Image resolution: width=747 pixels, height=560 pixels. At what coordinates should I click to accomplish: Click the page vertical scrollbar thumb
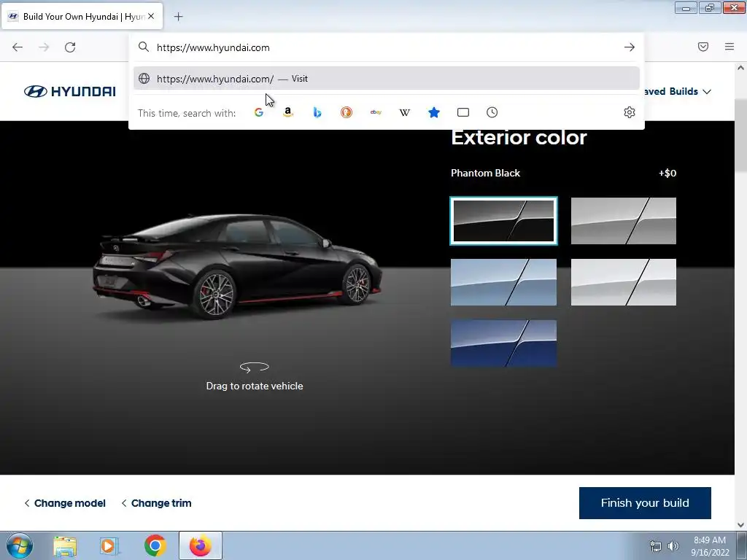click(x=740, y=134)
